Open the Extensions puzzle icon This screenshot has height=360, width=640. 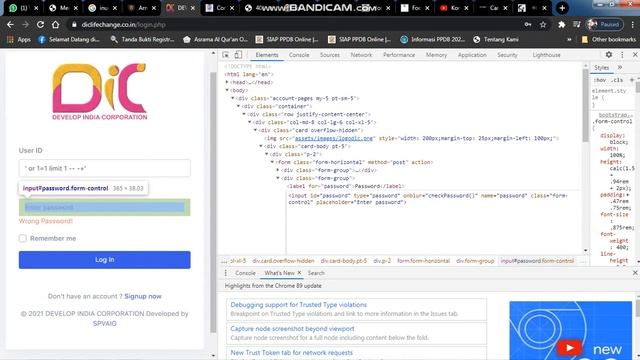pos(562,24)
